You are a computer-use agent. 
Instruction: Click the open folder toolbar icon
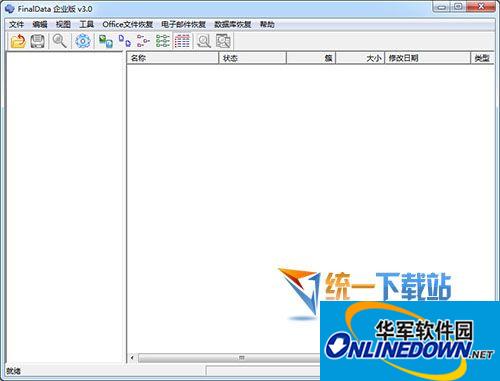(18, 41)
